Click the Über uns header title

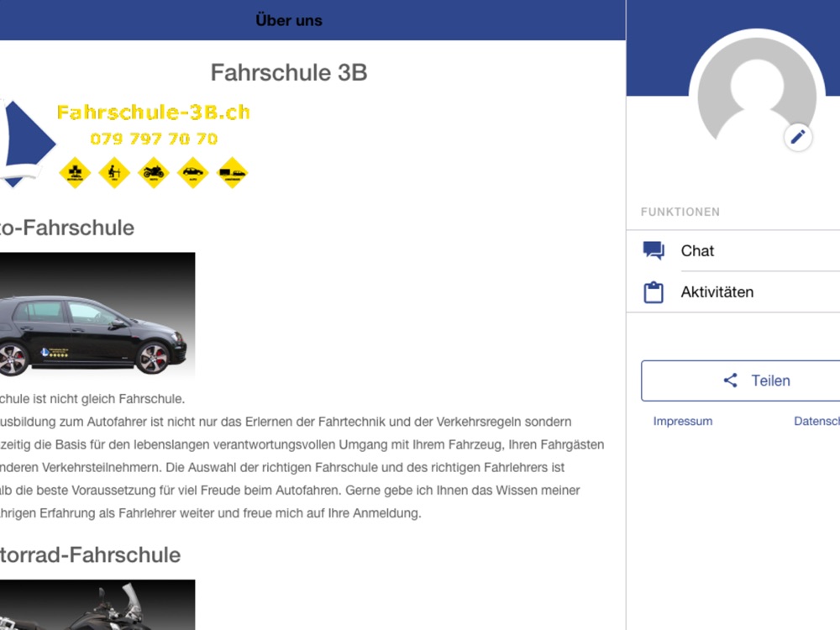coord(289,20)
